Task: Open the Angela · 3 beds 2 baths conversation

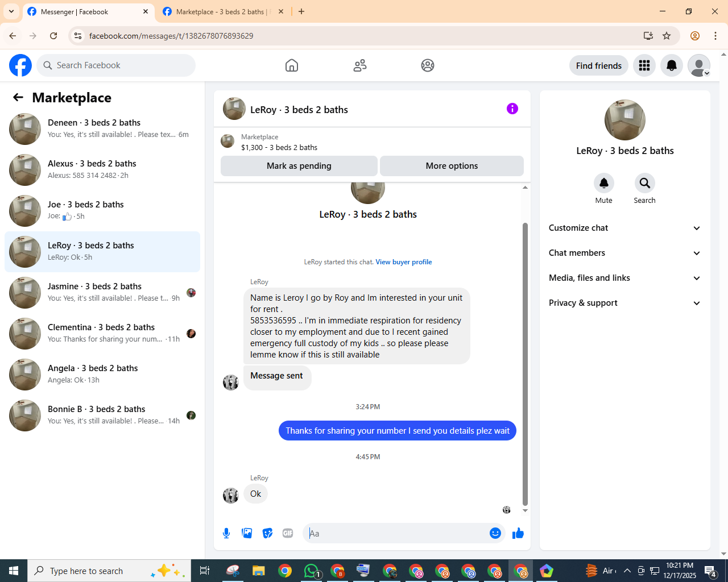Action: [x=102, y=375]
